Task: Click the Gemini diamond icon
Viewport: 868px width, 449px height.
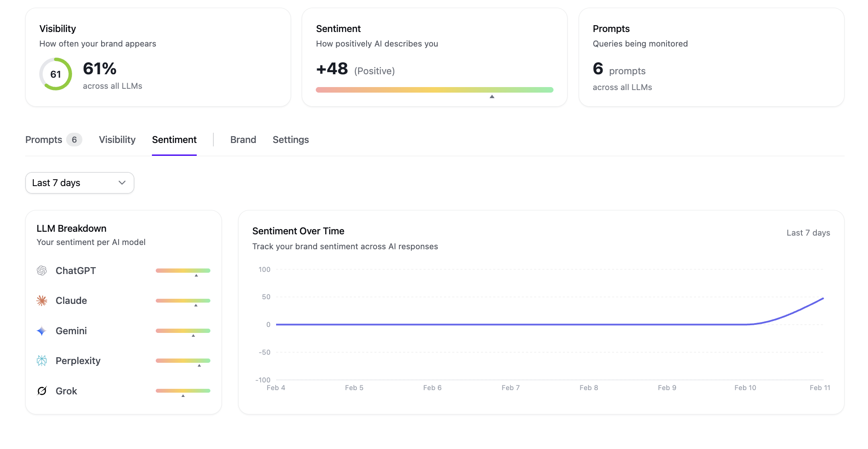Action: click(x=41, y=331)
